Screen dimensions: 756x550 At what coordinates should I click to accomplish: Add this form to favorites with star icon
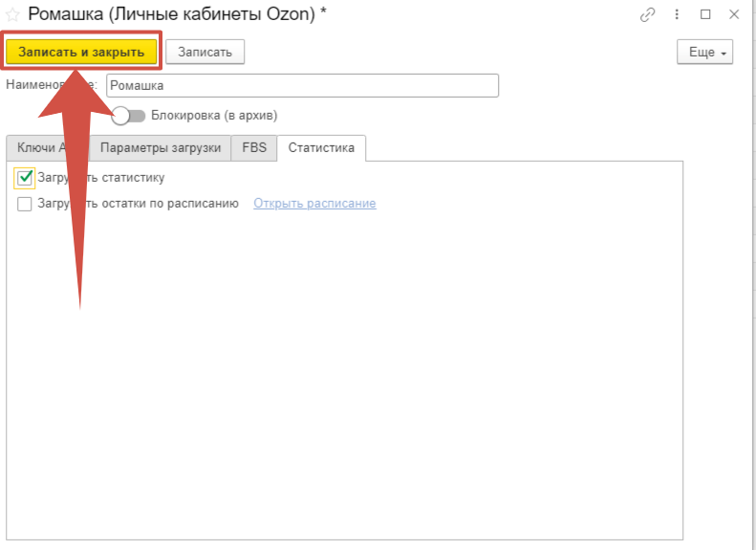(13, 14)
